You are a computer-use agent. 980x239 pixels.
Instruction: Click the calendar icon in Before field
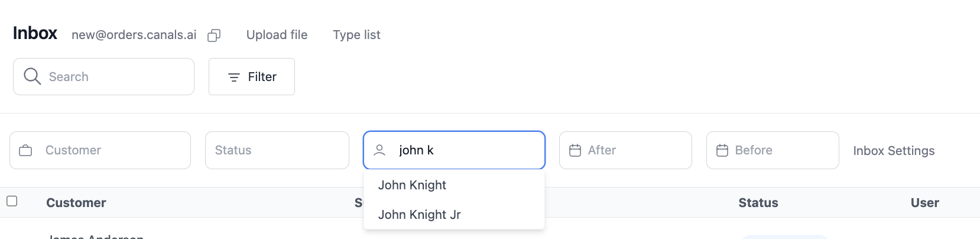(722, 150)
